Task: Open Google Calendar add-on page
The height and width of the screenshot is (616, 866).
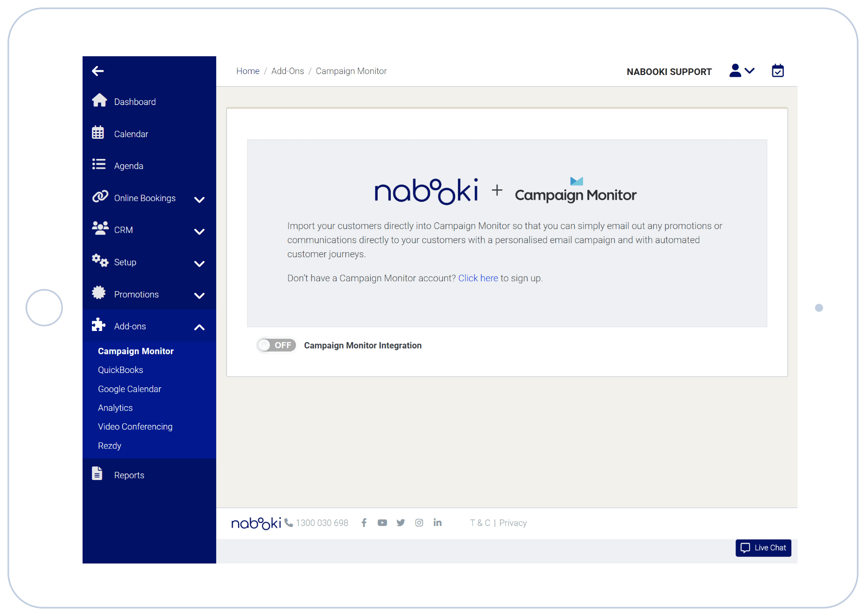Action: 129,389
